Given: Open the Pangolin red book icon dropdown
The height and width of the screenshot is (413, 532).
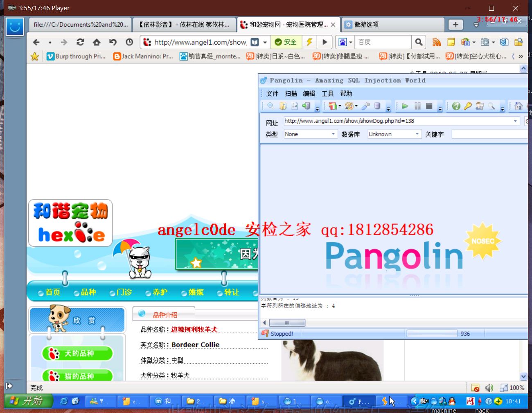Looking at the screenshot, I should (x=340, y=106).
